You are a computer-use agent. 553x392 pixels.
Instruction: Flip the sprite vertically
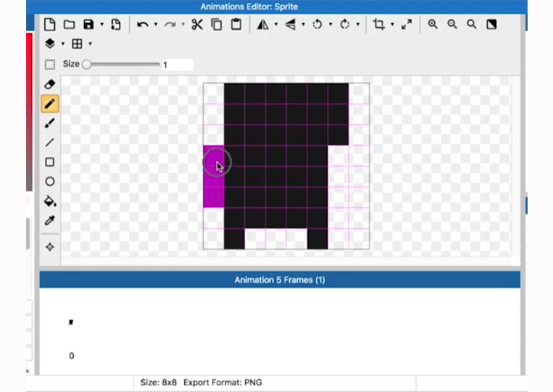[290, 25]
